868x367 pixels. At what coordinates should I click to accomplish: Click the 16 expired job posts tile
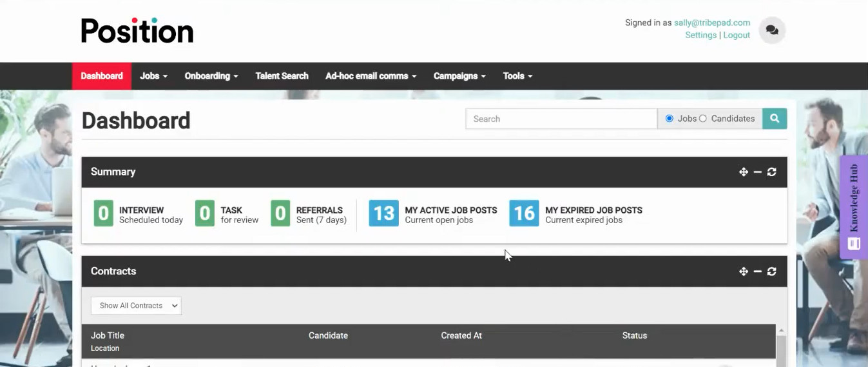click(524, 213)
